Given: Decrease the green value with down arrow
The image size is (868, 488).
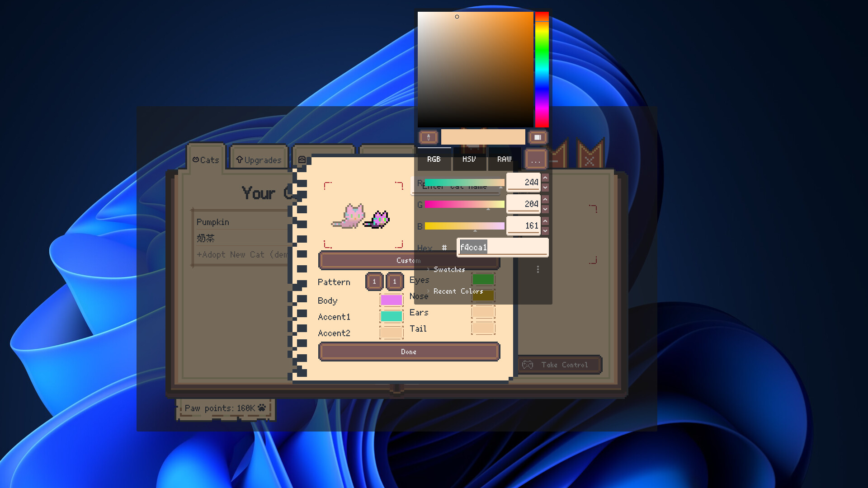Looking at the screenshot, I should (545, 209).
